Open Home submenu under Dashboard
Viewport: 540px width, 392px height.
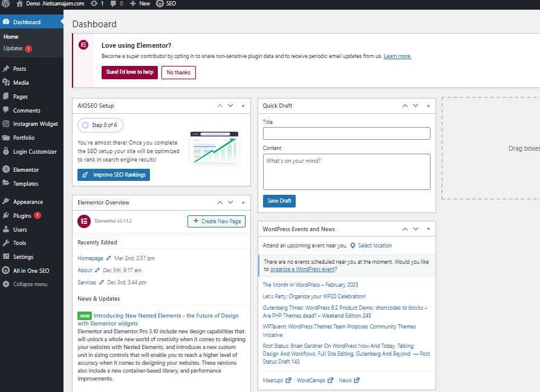coord(11,36)
